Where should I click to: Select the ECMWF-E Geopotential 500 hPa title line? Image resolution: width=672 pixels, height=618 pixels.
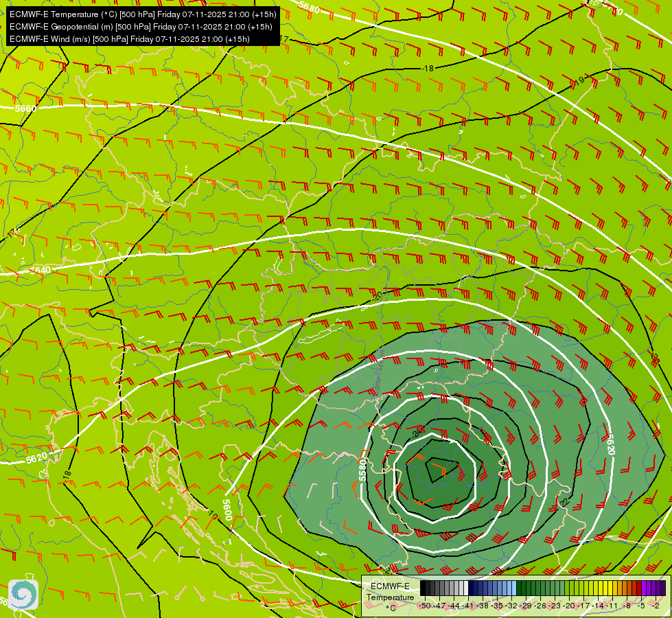pos(141,27)
